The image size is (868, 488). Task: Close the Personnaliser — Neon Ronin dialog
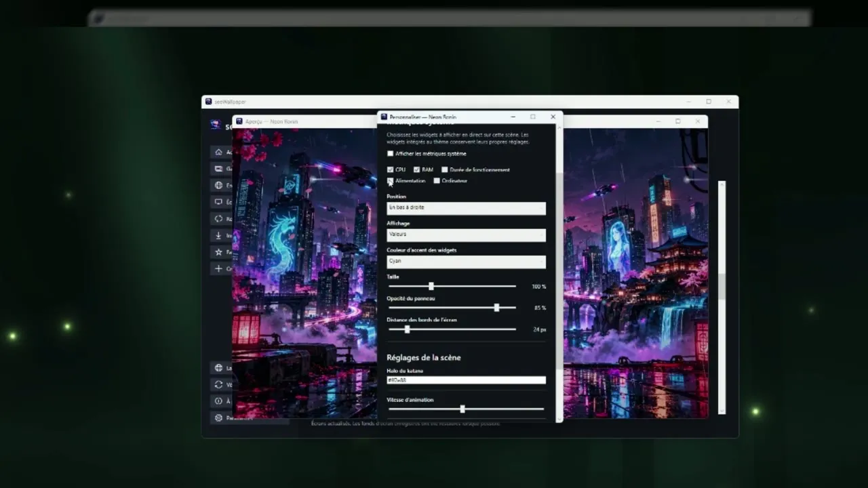click(x=553, y=117)
